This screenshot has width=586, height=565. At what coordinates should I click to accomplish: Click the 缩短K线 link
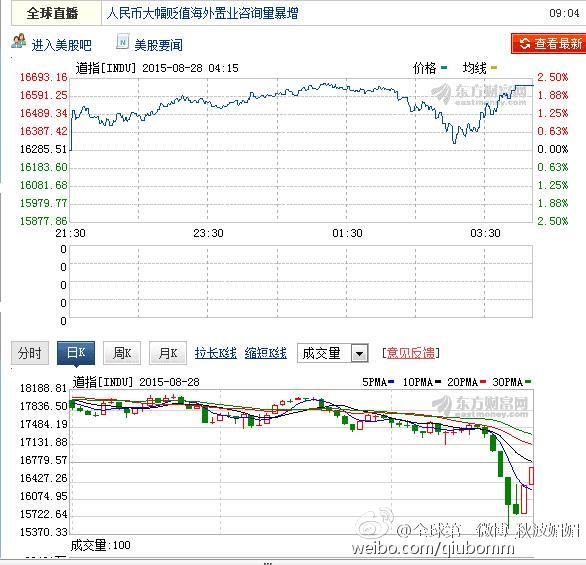pos(266,353)
